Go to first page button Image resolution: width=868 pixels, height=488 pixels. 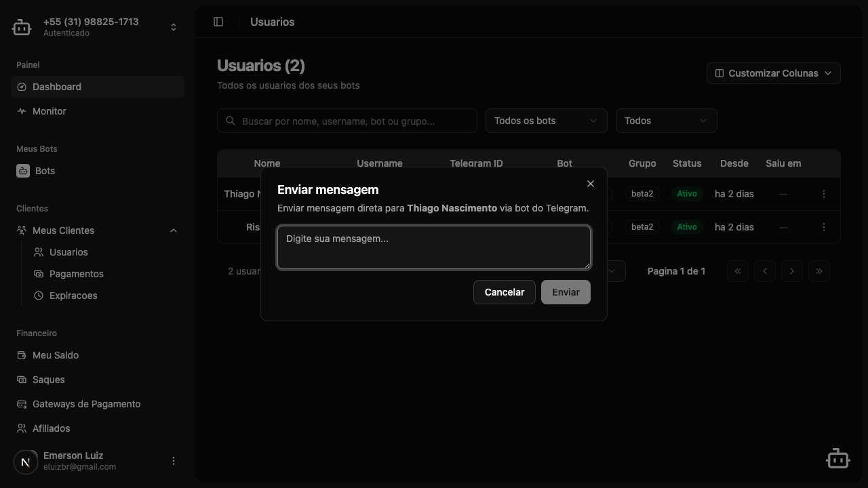pyautogui.click(x=738, y=271)
